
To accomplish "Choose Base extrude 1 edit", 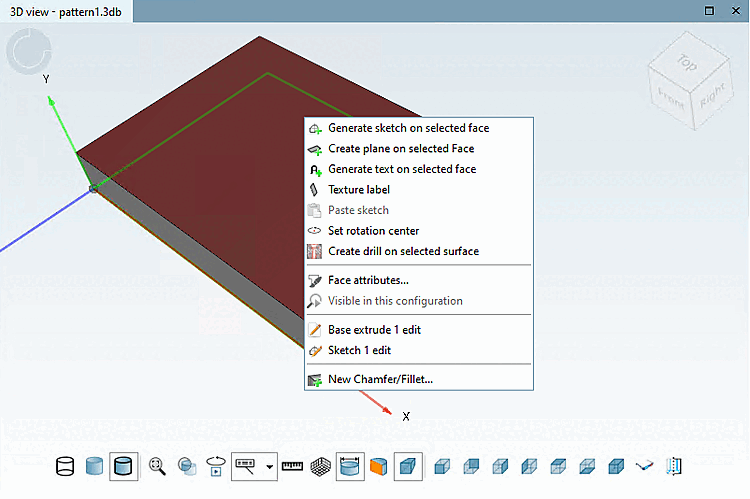I will pos(419,330).
